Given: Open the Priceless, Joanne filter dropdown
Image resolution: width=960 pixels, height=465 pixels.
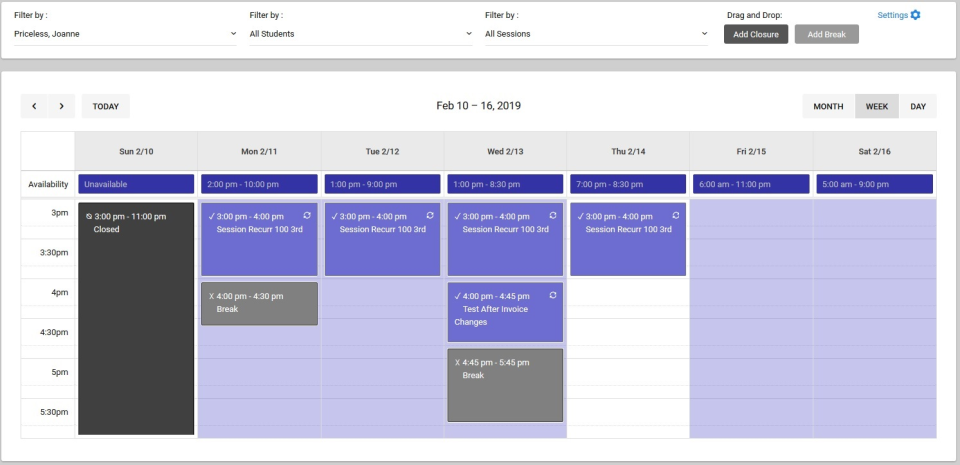Looking at the screenshot, I should pyautogui.click(x=125, y=34).
